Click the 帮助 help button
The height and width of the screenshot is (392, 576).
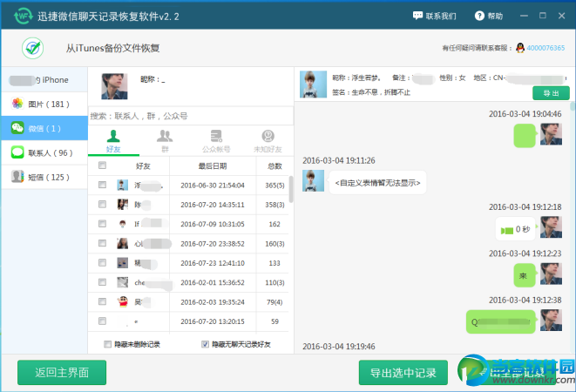tap(489, 16)
